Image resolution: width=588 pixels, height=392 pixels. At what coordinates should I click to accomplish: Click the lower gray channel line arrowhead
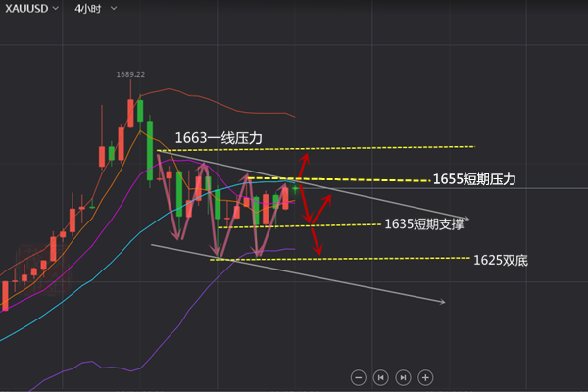point(442,302)
